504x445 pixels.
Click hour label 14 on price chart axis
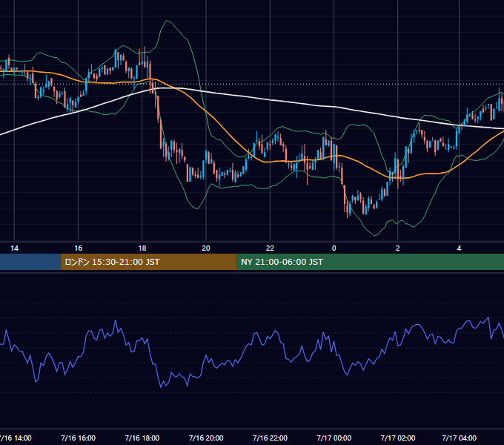15,248
